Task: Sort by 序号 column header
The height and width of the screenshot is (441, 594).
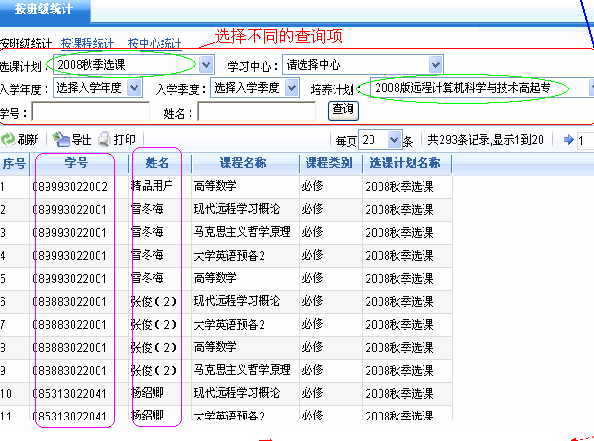Action: point(14,164)
